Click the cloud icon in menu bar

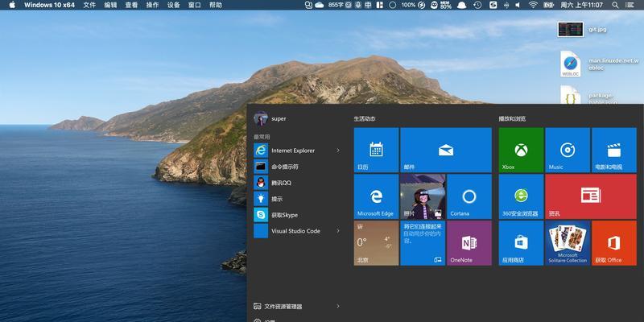click(319, 5)
